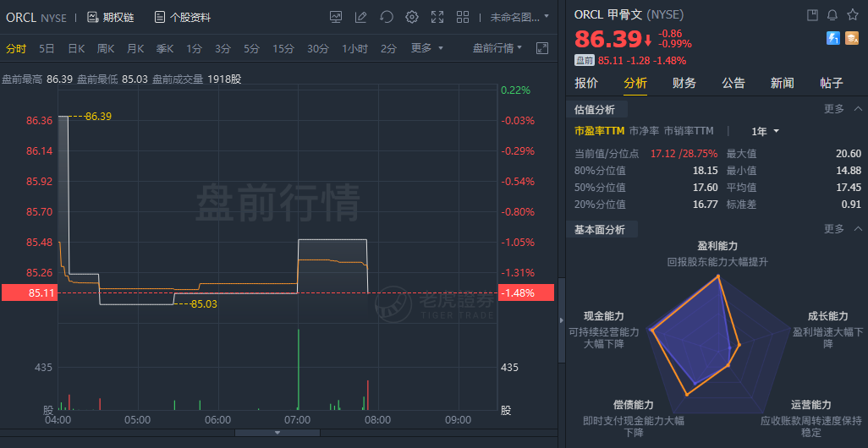Viewport: 868px width, 448px height.
Task: Select the 30分 interval
Action: tap(318, 49)
